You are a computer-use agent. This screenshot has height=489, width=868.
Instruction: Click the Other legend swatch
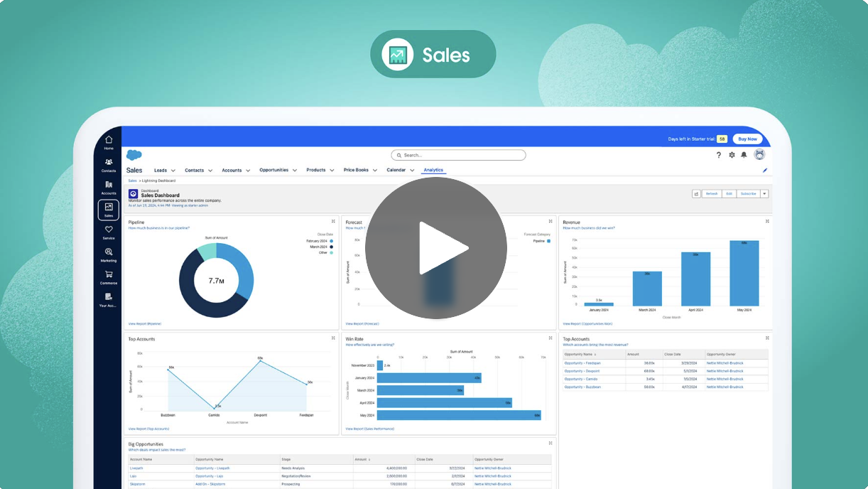[331, 253]
